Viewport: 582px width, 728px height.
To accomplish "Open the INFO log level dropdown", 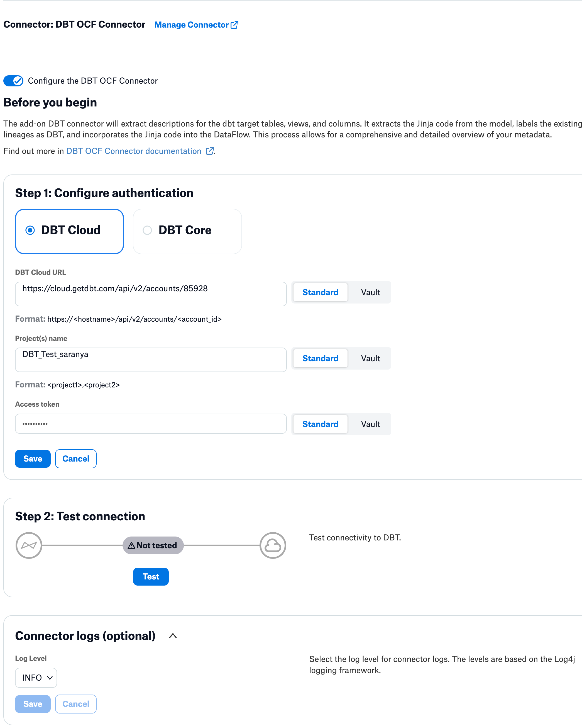I will pos(36,678).
